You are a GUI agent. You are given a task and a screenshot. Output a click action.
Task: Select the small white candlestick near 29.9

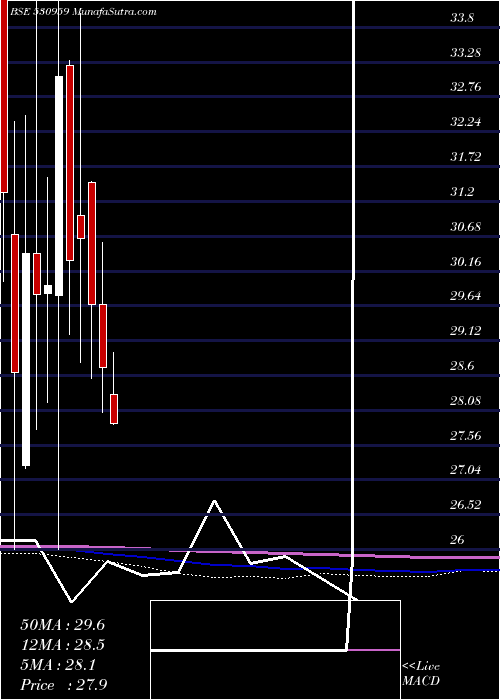click(48, 290)
